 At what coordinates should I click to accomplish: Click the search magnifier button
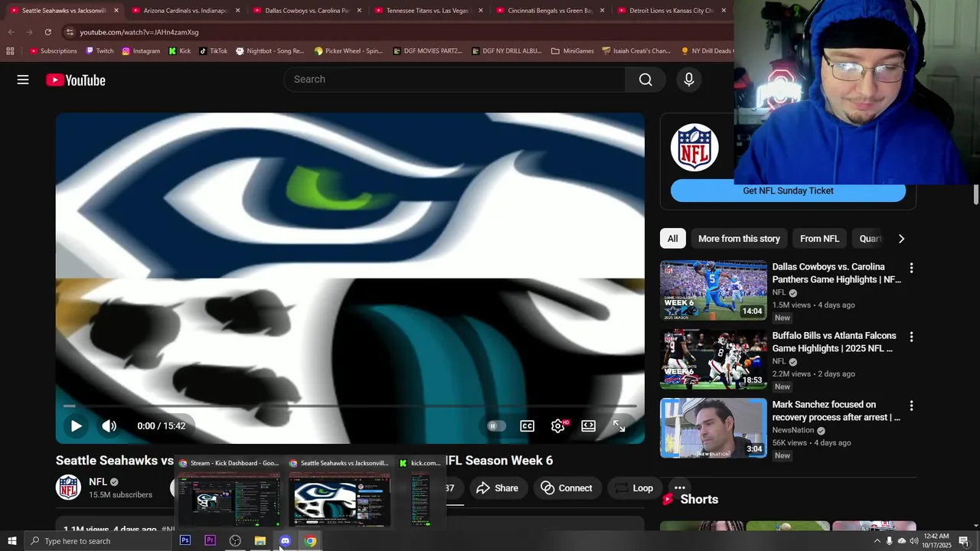click(645, 80)
